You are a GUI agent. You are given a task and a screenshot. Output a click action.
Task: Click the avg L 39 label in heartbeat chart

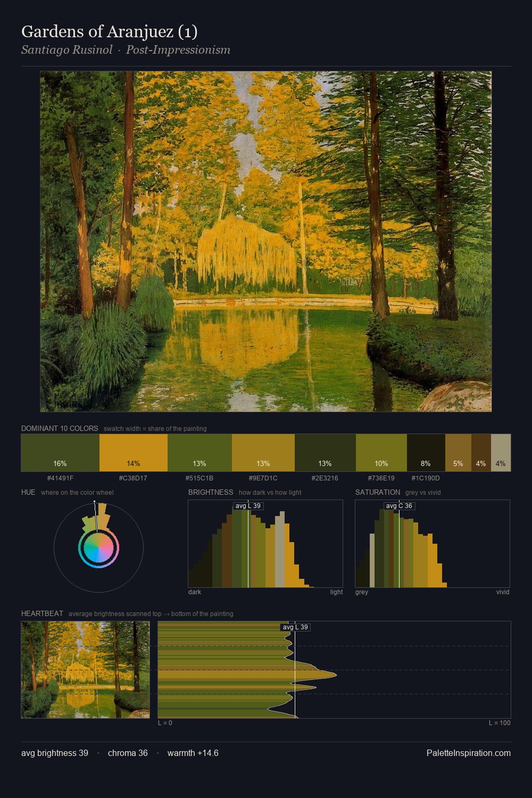pos(295,627)
